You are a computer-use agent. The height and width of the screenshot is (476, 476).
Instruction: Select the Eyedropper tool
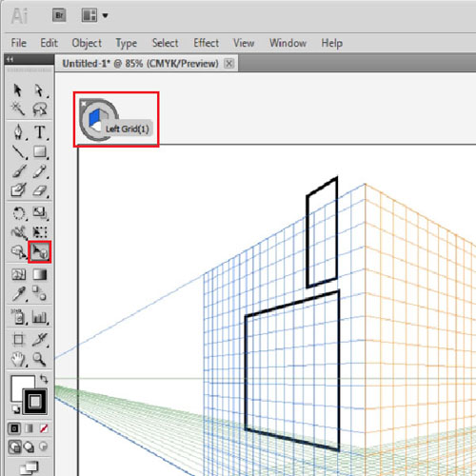point(18,293)
